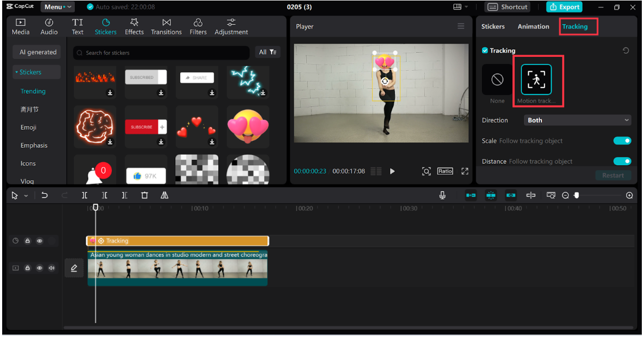
Task: Click the mirror flip icon in timeline toolbar
Action: coord(165,196)
